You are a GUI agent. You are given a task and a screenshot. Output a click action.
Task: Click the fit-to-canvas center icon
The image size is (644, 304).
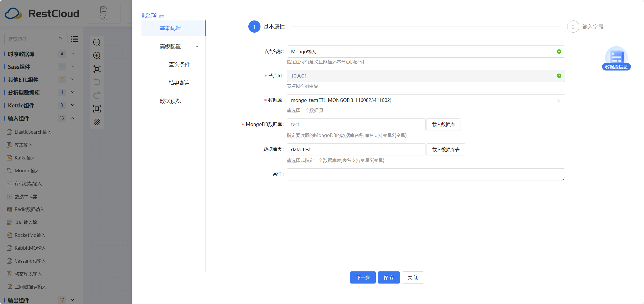(97, 69)
